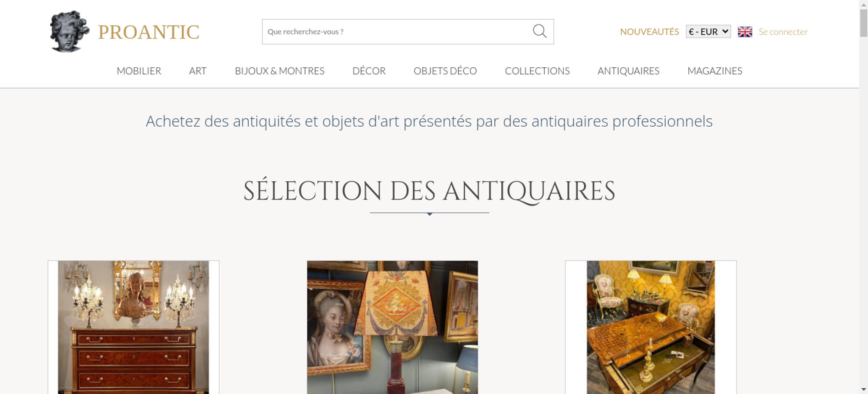Switch language via the UK flag icon
Image resolution: width=868 pixels, height=394 pixels.
745,32
